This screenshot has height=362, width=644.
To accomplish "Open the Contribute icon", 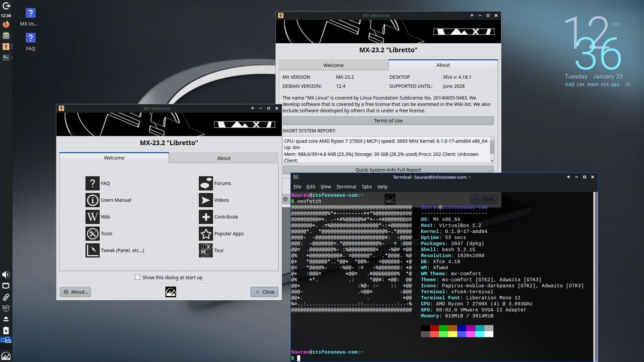I will 206,217.
